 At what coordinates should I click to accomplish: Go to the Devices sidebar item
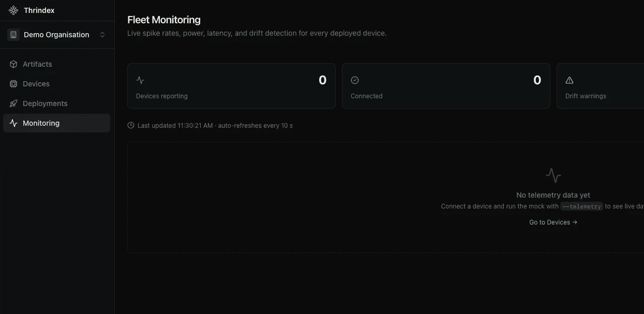(x=57, y=84)
